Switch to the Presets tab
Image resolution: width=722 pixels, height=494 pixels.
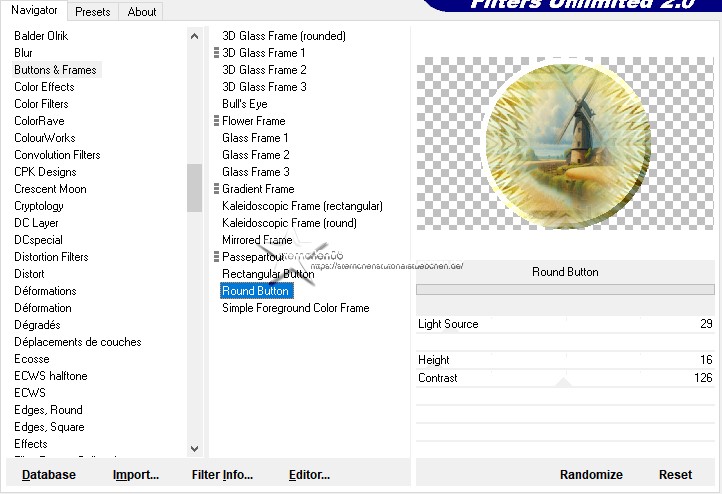[93, 12]
